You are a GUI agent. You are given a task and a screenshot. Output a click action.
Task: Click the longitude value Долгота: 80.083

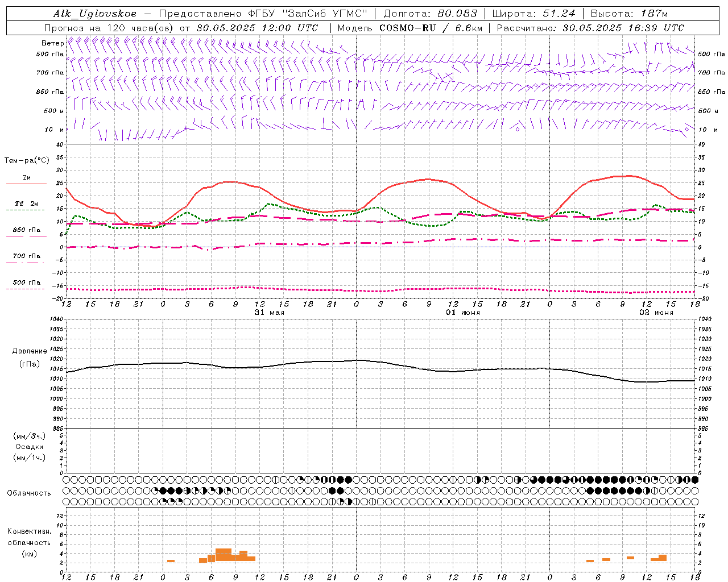click(x=431, y=14)
